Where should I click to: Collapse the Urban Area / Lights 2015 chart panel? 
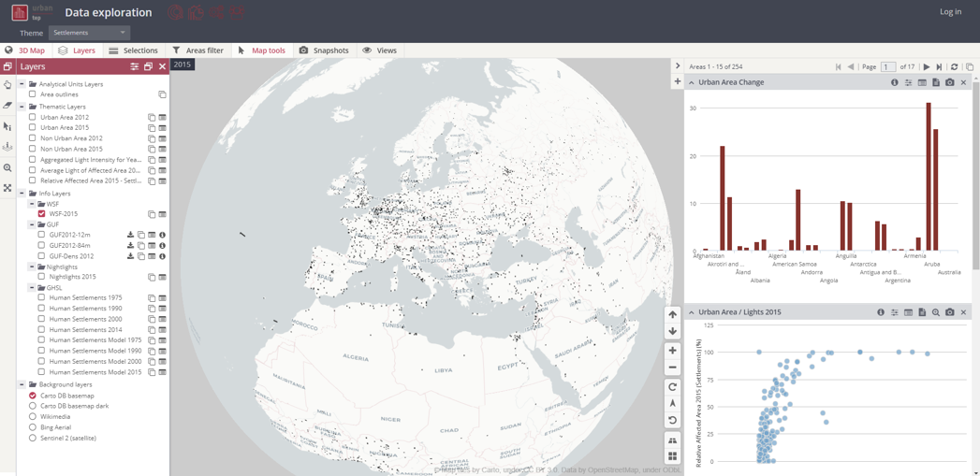coord(692,312)
